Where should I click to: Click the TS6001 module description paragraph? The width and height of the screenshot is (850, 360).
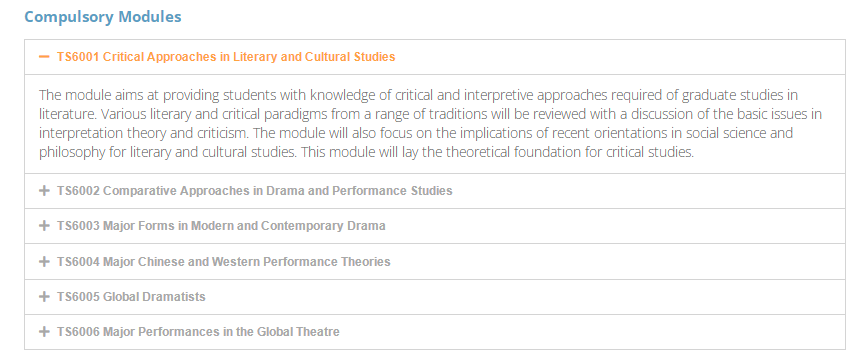click(430, 124)
